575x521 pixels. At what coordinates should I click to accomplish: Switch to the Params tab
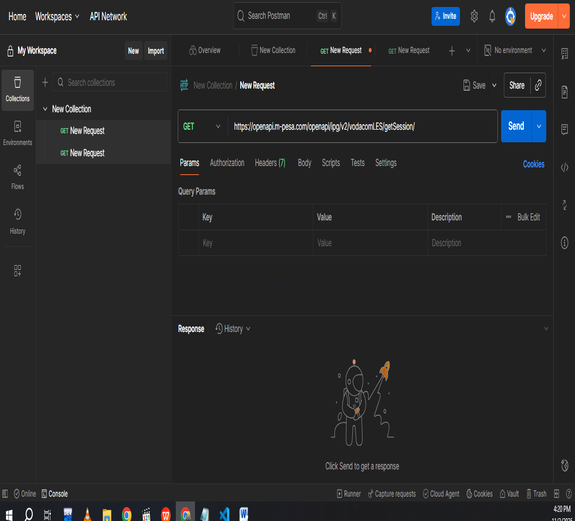click(x=189, y=163)
